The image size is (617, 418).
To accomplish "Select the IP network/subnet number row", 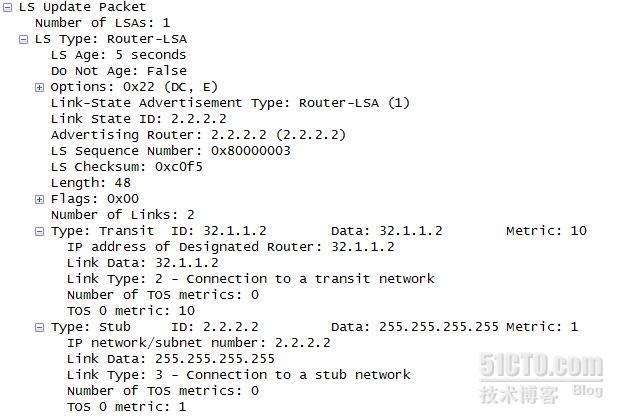I will point(199,343).
